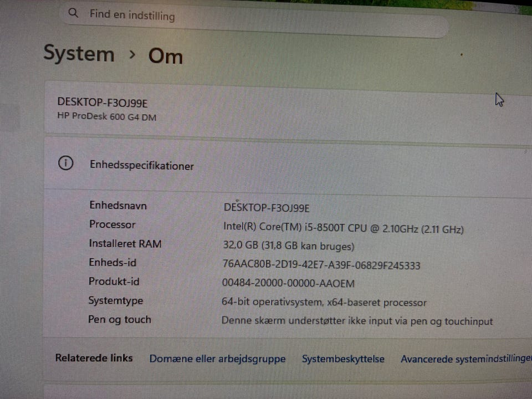The height and width of the screenshot is (399, 532).
Task: Click the magnifier search icon
Action: (x=73, y=13)
